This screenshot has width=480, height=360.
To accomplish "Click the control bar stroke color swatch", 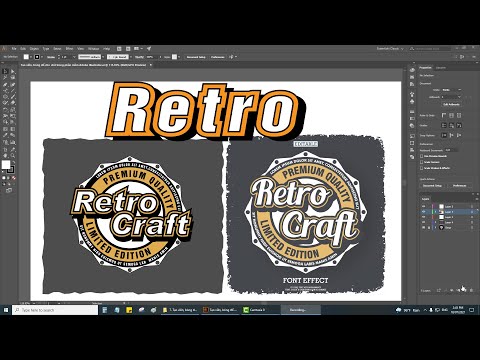I will point(37,57).
